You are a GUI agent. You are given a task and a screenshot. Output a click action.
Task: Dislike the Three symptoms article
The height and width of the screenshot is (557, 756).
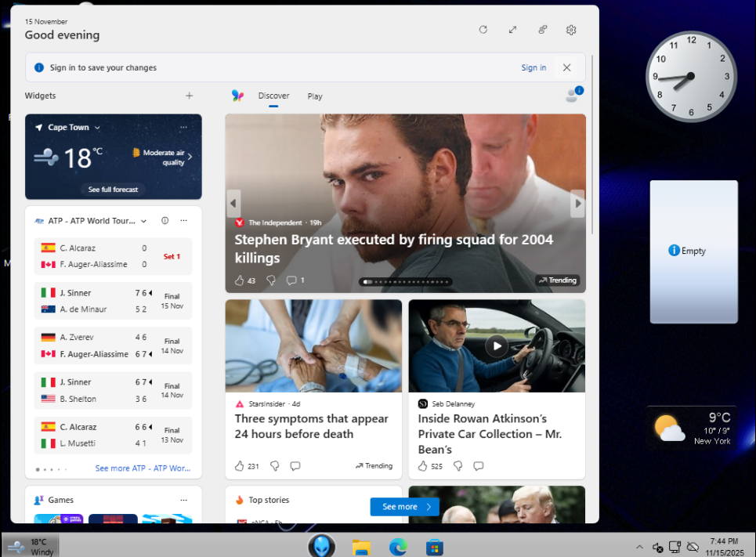(275, 466)
